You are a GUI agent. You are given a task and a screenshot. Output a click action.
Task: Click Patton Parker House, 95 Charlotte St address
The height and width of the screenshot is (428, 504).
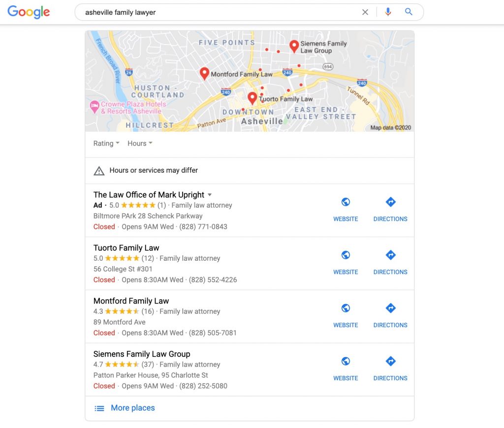click(151, 375)
